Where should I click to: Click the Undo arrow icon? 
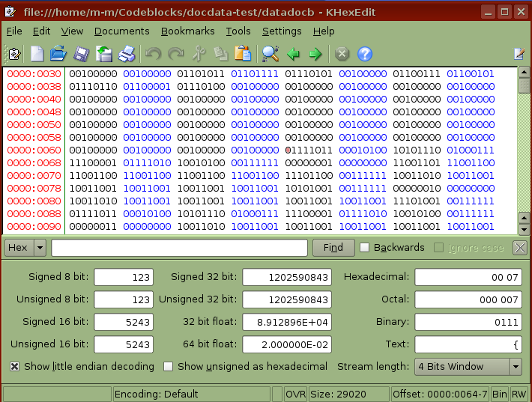(x=154, y=54)
